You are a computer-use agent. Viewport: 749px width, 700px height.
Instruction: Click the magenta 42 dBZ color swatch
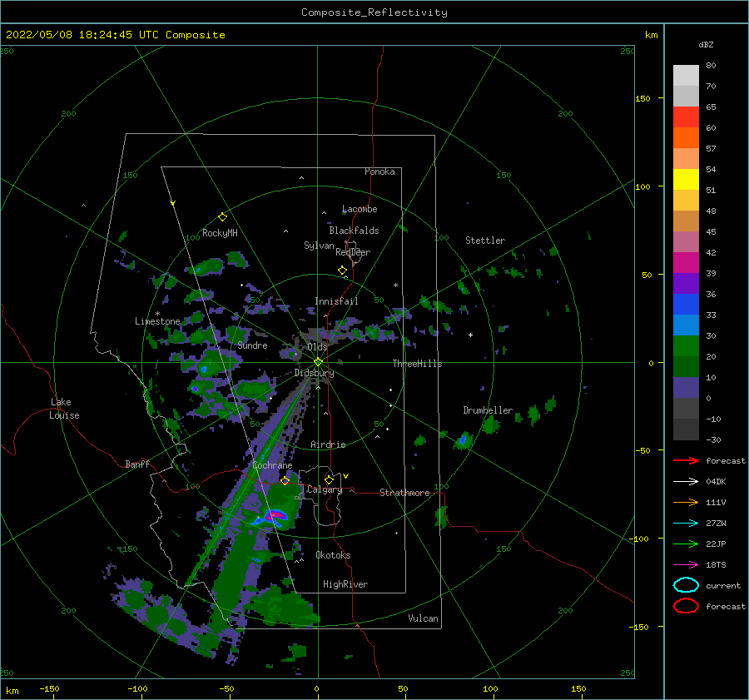(x=686, y=262)
